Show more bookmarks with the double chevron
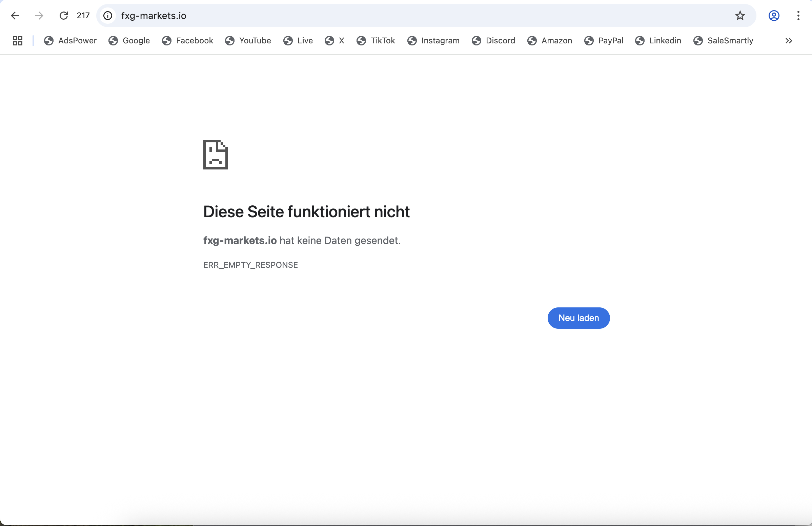Screen dimensions: 812x526 (789, 41)
